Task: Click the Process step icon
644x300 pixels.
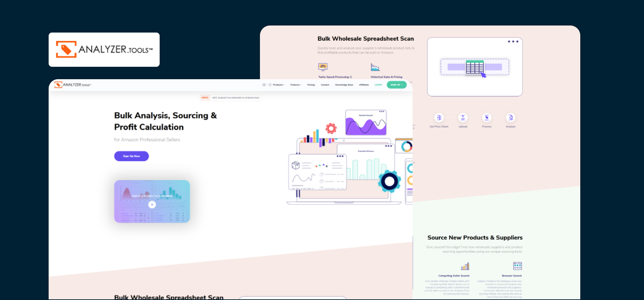Action: tap(487, 117)
